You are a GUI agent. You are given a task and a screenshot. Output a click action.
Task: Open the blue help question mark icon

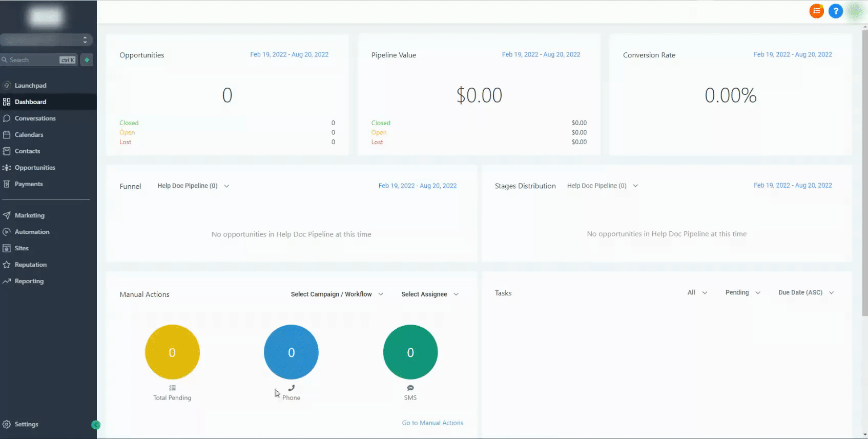pyautogui.click(x=836, y=11)
